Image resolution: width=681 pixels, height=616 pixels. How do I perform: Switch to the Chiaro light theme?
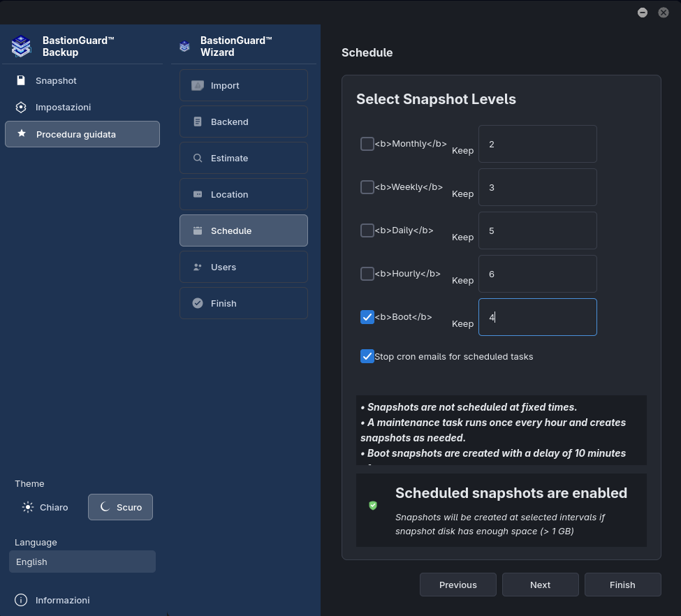pos(45,507)
